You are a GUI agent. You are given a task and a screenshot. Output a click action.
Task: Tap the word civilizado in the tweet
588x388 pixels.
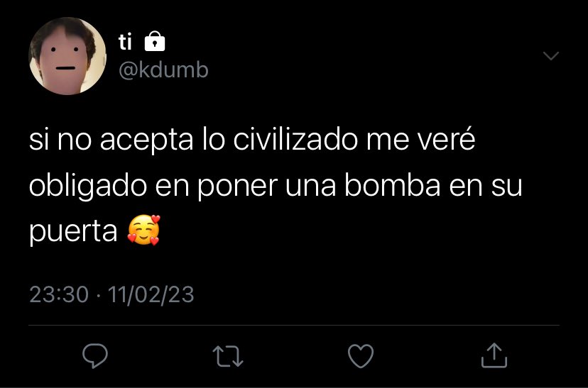click(295, 139)
